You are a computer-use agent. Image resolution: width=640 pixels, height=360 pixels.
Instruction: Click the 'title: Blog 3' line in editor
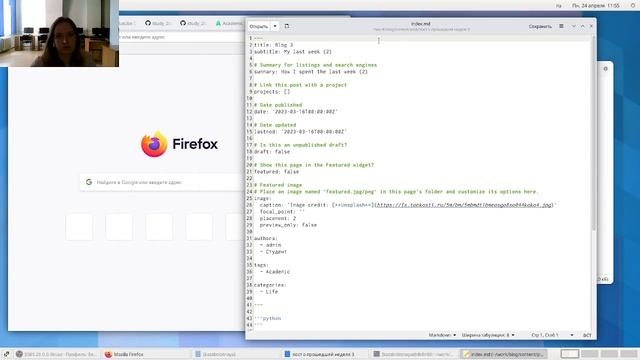(273, 45)
